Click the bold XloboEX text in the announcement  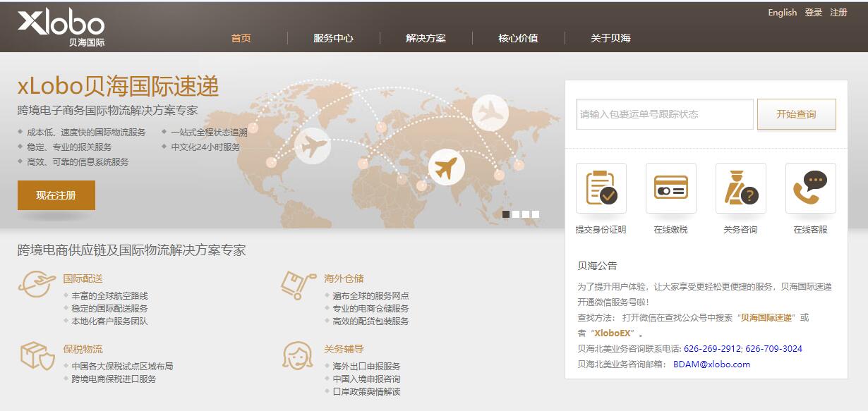point(613,333)
